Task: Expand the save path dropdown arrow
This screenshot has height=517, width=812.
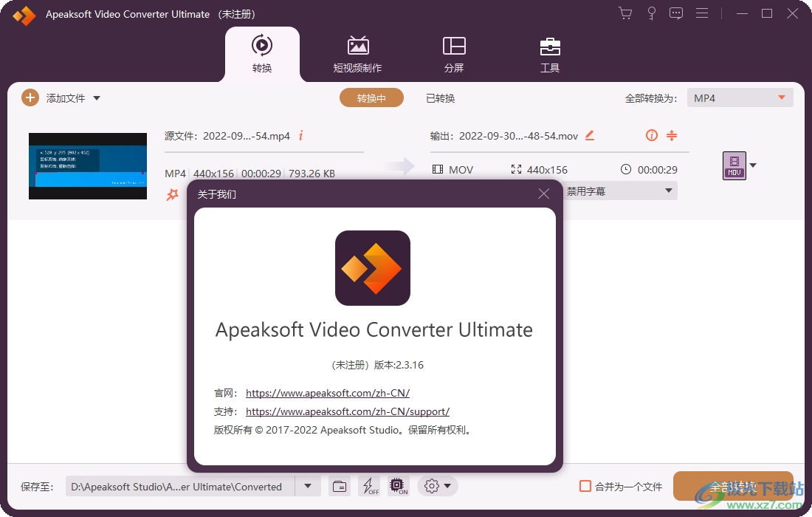Action: click(x=308, y=487)
